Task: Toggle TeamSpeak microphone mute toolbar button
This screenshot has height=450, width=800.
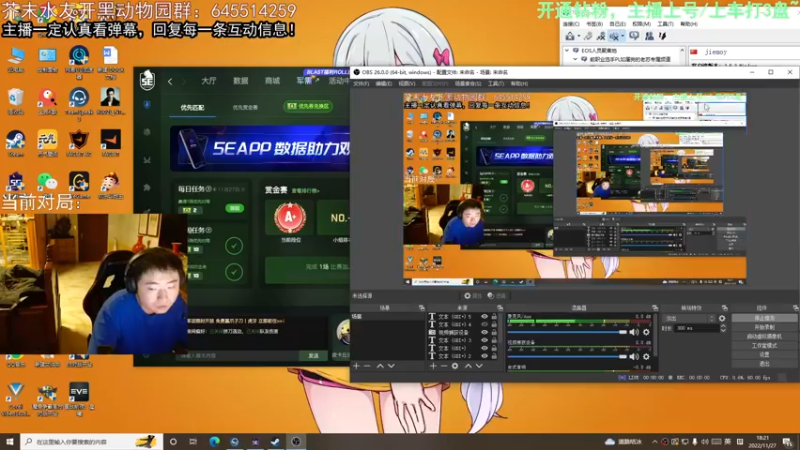Action: 614,36
